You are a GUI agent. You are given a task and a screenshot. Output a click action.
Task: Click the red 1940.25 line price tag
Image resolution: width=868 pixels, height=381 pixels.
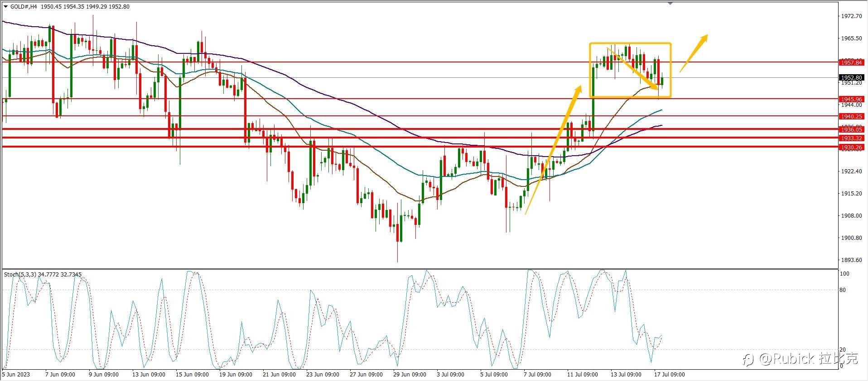(851, 116)
